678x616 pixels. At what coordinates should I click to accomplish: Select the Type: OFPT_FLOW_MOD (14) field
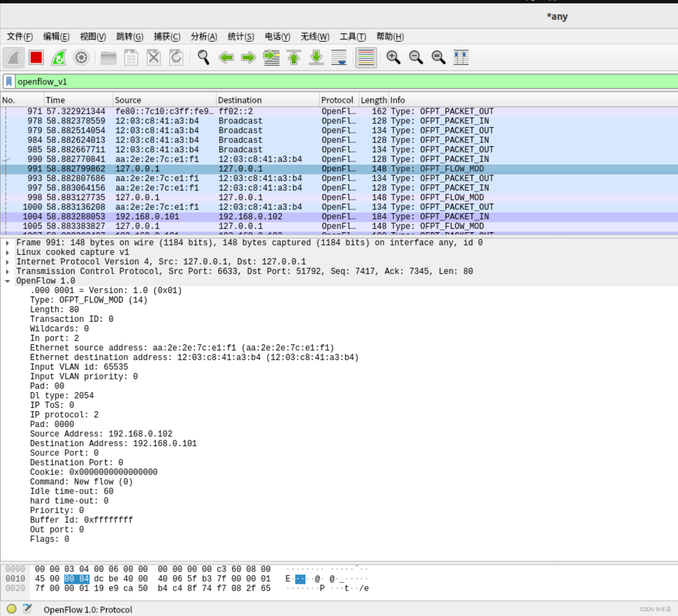[x=89, y=300]
